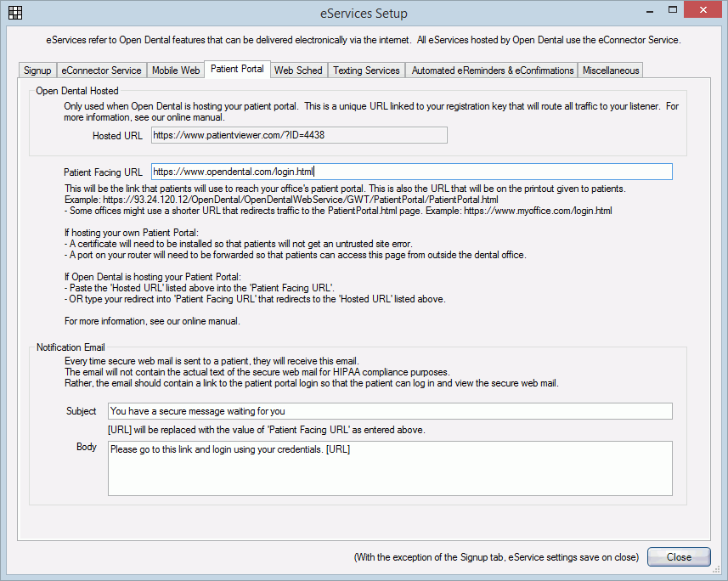The image size is (728, 581).
Task: Click the 'Patient Facing URL' label
Action: [103, 172]
